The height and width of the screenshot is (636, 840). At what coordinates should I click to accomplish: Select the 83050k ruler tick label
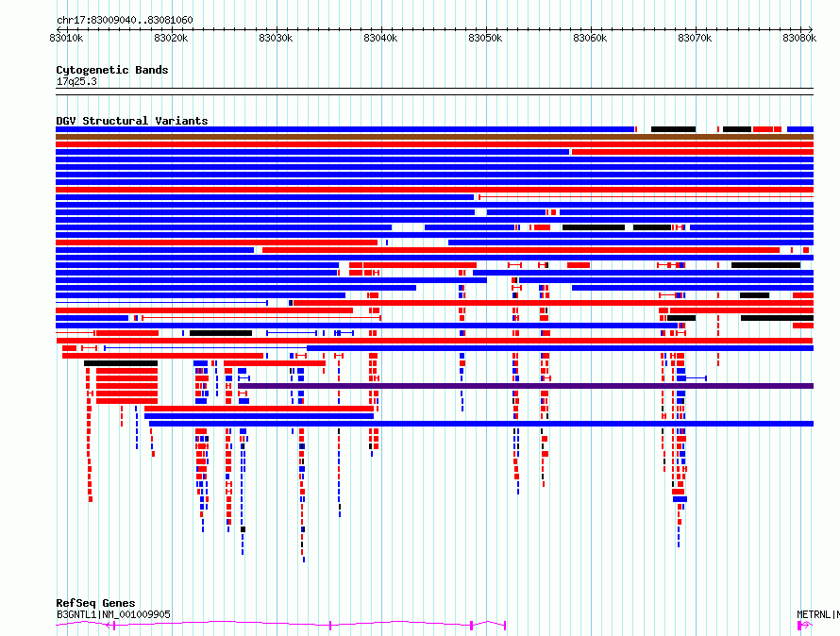(x=485, y=38)
